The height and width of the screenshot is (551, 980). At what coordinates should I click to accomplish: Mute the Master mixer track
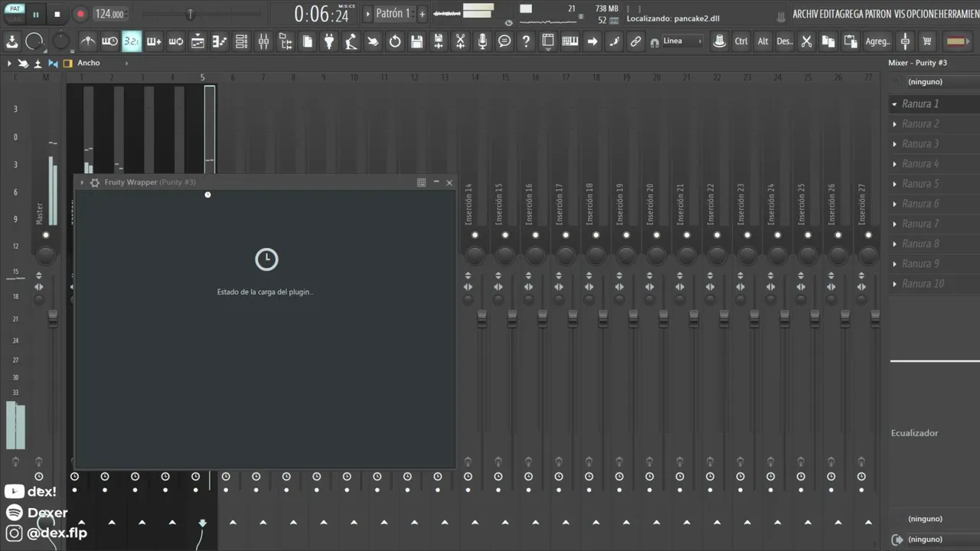pyautogui.click(x=46, y=235)
